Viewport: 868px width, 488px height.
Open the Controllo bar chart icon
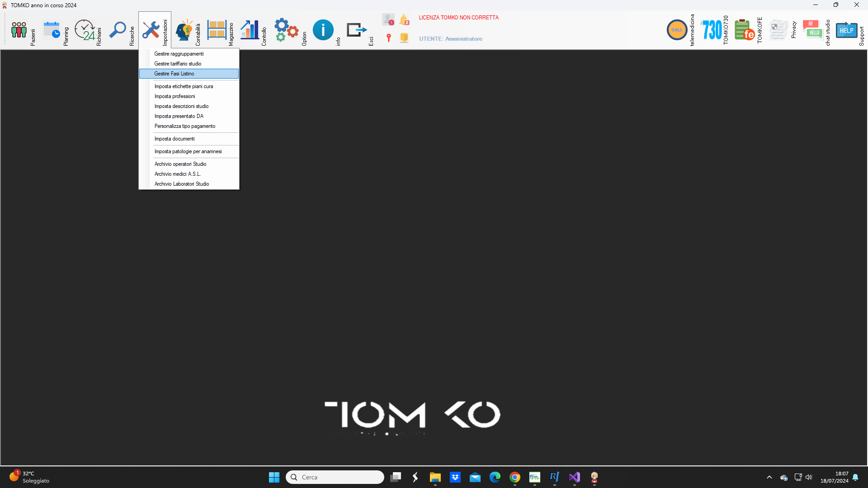tap(250, 30)
